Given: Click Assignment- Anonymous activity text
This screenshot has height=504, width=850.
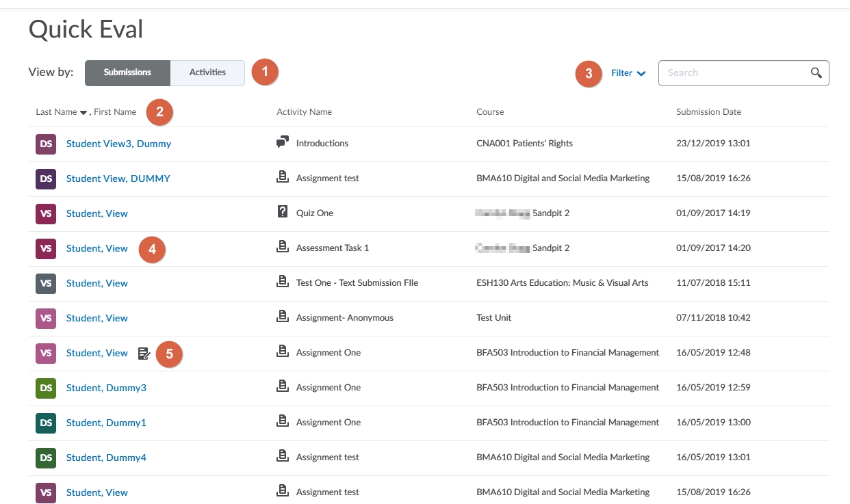Looking at the screenshot, I should pyautogui.click(x=345, y=318).
